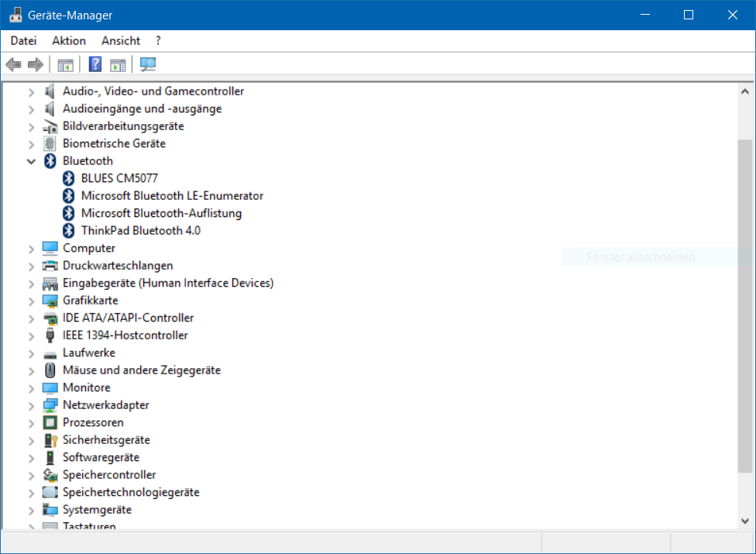Click the Grafikkarte display adapter icon
This screenshot has height=554, width=756.
tap(50, 301)
